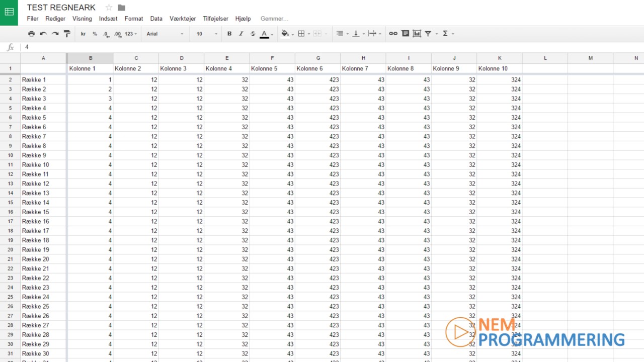Select row 10 header
The width and height of the screenshot is (644, 362).
point(10,155)
